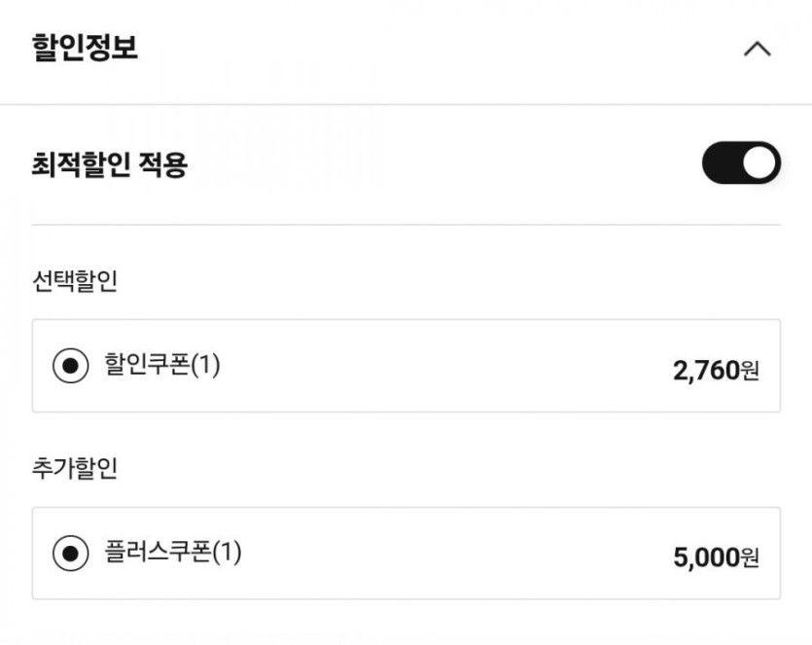The height and width of the screenshot is (645, 812).
Task: Click the dark track of 최적할인 switch
Action: (x=721, y=163)
